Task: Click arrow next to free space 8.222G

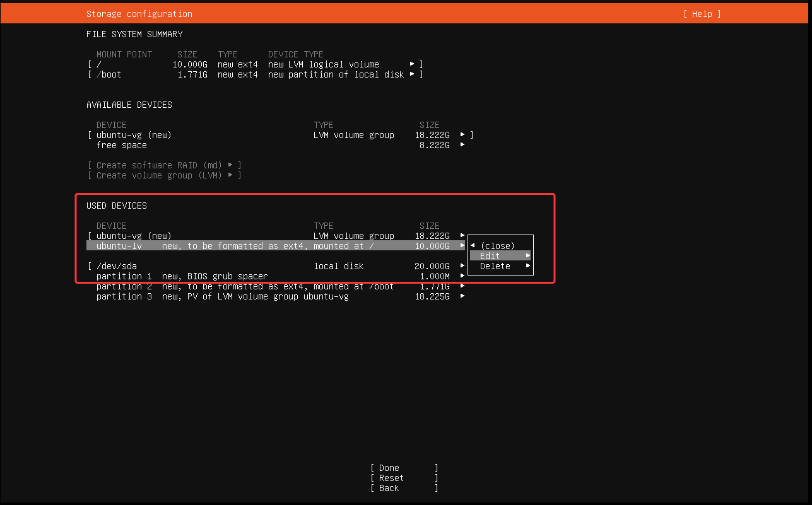Action: click(x=462, y=145)
